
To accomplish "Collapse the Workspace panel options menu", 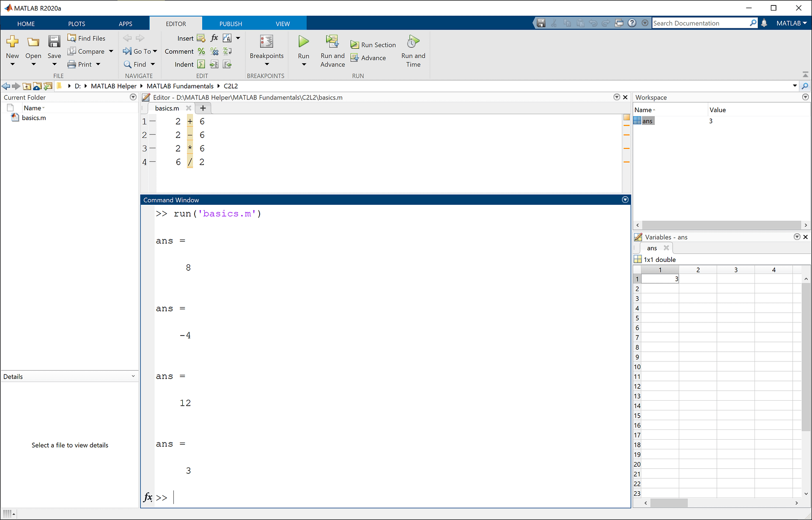I will 805,97.
